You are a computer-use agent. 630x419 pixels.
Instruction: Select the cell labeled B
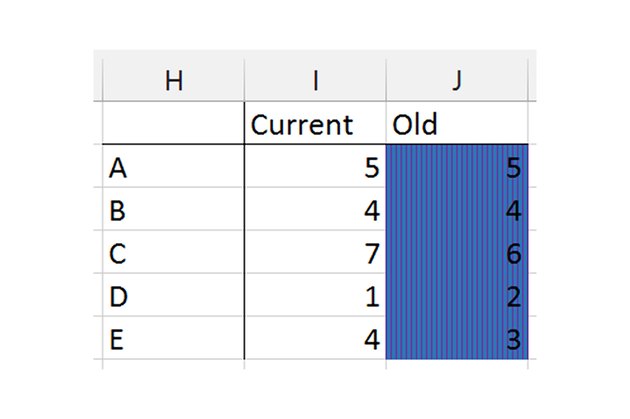point(173,208)
